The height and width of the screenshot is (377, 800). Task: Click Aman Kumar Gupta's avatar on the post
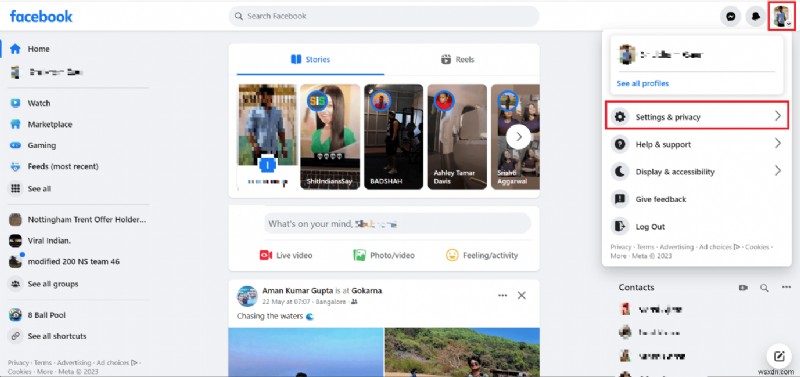(247, 296)
